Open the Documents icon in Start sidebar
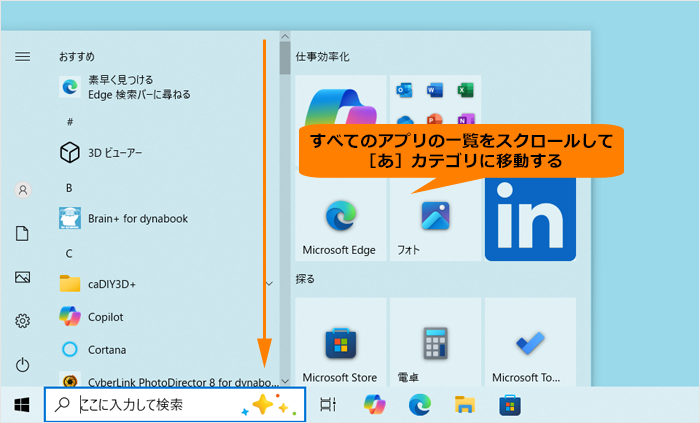Image resolution: width=700 pixels, height=423 pixels. coord(22,233)
